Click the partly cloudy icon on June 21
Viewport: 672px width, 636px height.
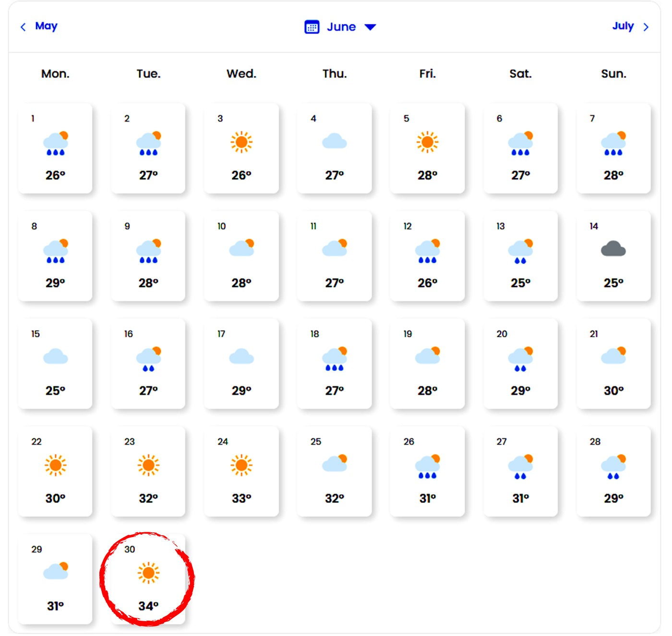click(613, 355)
